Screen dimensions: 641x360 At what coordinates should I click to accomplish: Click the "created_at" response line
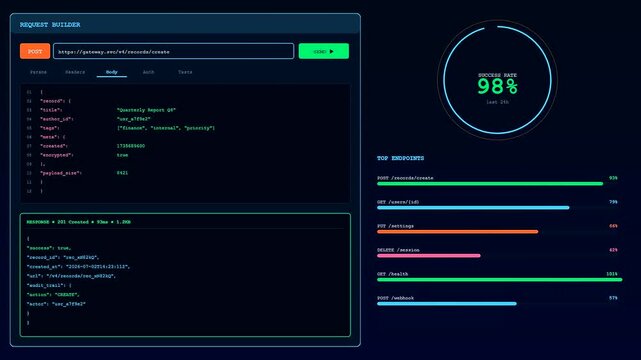[78, 267]
